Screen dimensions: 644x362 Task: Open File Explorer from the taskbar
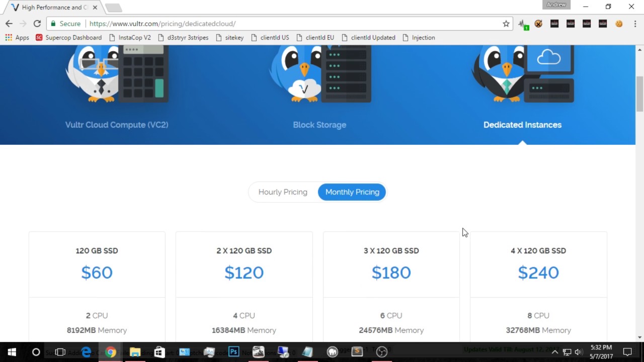[135, 352]
